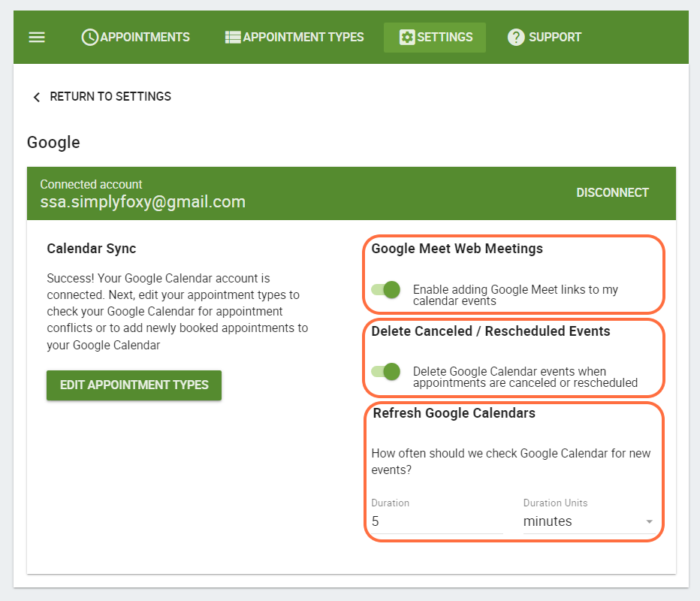Click the Google page heading

click(x=53, y=143)
